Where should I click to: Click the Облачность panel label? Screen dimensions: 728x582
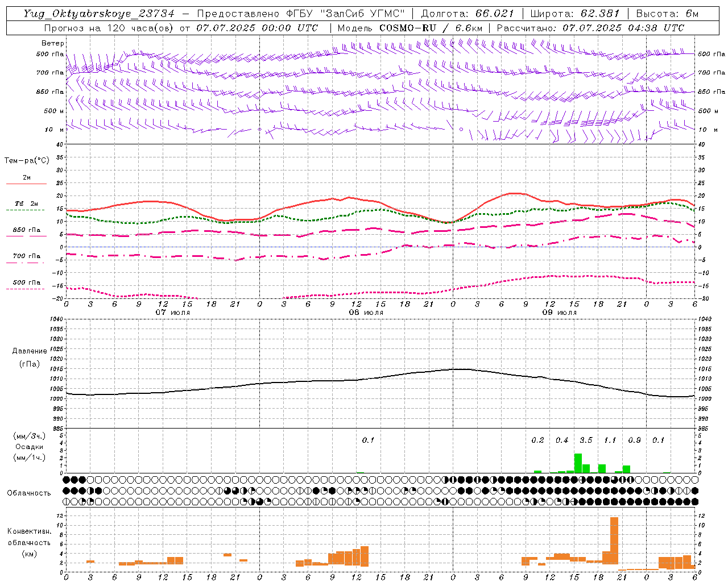[29, 493]
